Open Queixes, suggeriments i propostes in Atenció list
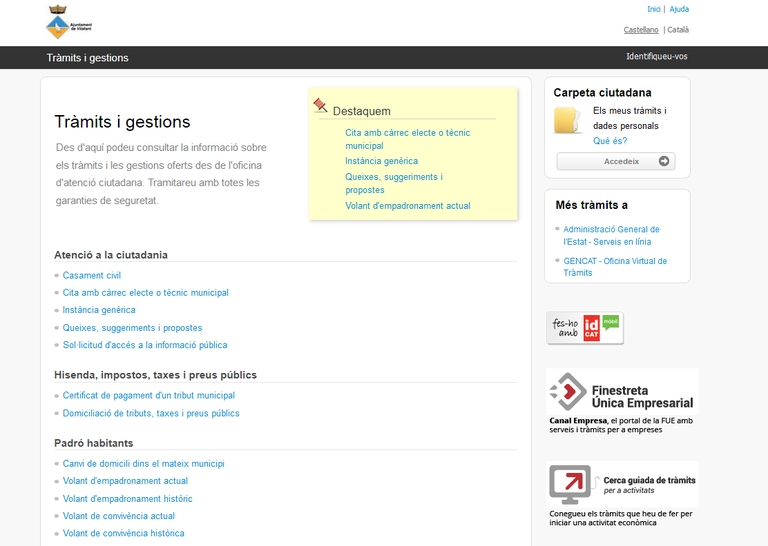 coord(132,328)
